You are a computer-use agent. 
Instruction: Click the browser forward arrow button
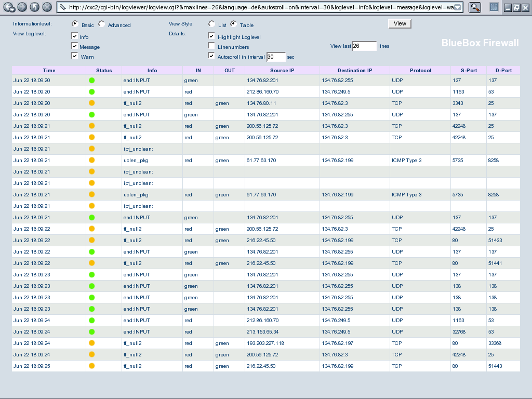pyautogui.click(x=22, y=7)
